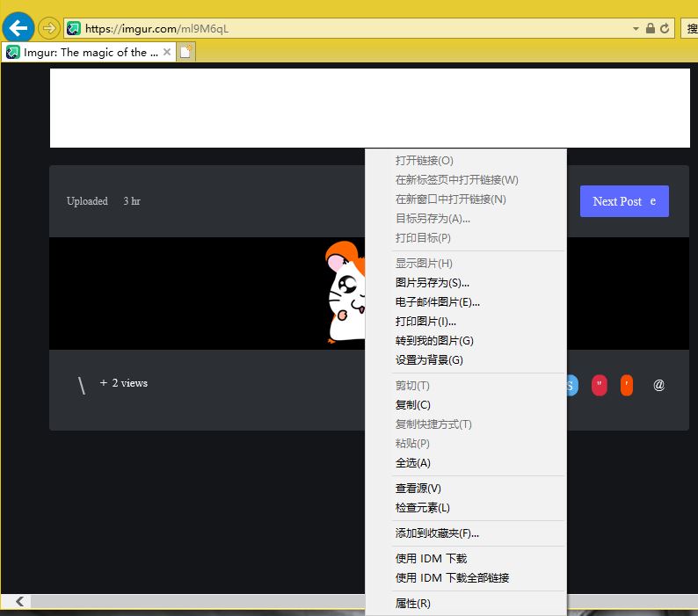This screenshot has height=616, width=698.
Task: Click the red share icon
Action: [600, 385]
